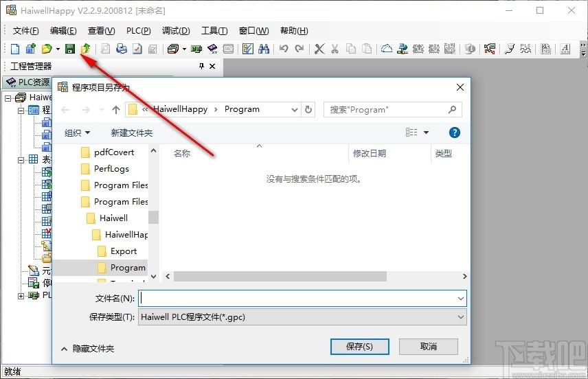Click the black X delete icon
Viewport: 588px width, 379px height.
tap(319, 49)
